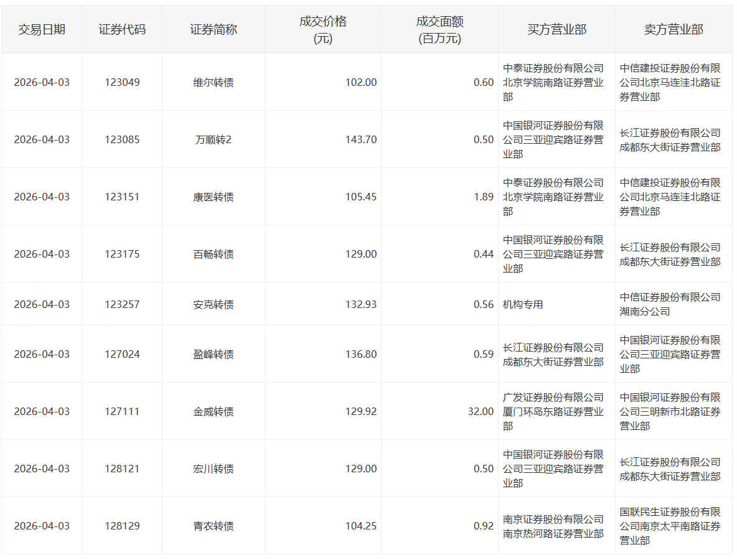This screenshot has width=737, height=560.
Task: Click face amount 0.59
Action: [484, 354]
